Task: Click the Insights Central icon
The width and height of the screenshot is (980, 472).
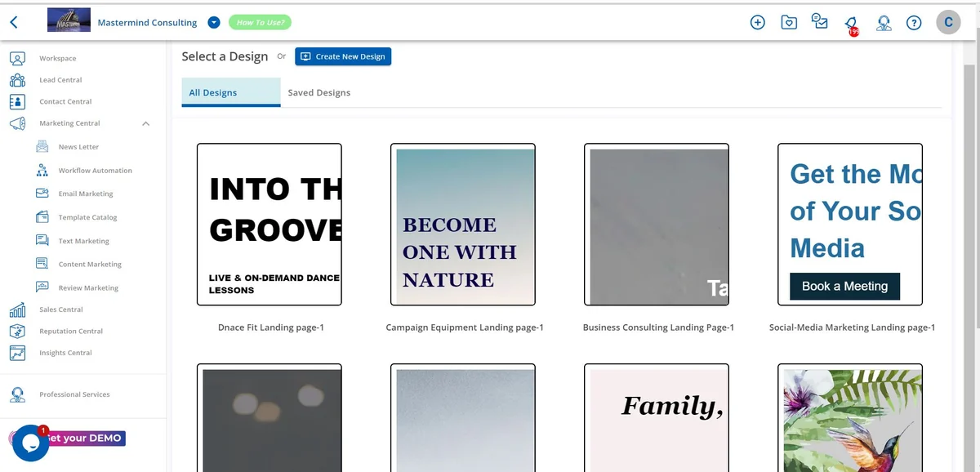Action: [17, 353]
